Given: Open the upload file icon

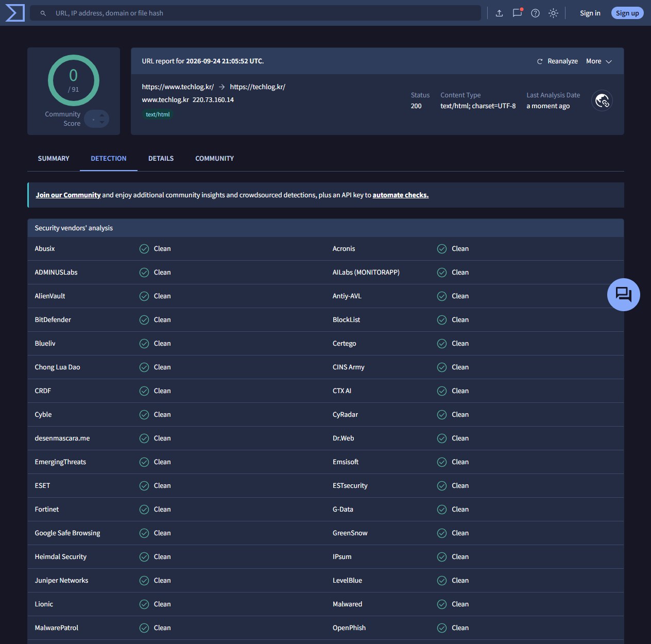Looking at the screenshot, I should (499, 13).
